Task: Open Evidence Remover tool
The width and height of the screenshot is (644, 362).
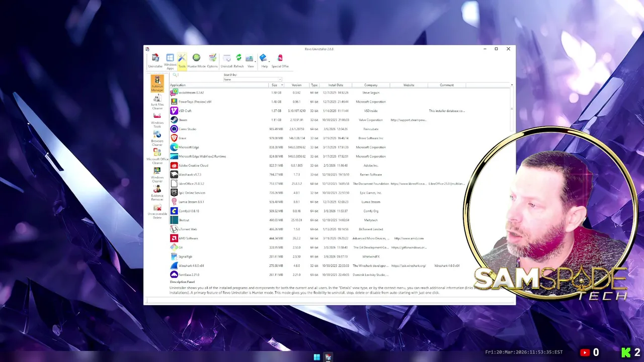Action: coord(157,193)
